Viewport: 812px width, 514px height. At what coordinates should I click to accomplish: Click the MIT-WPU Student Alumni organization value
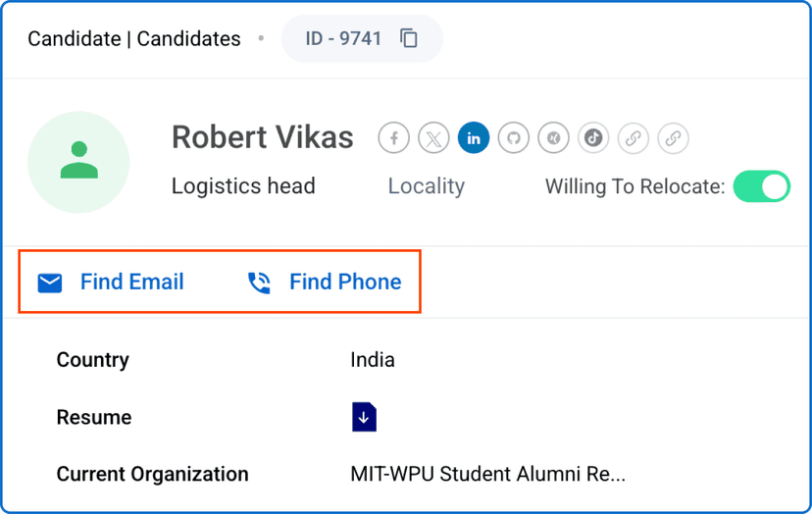(487, 475)
